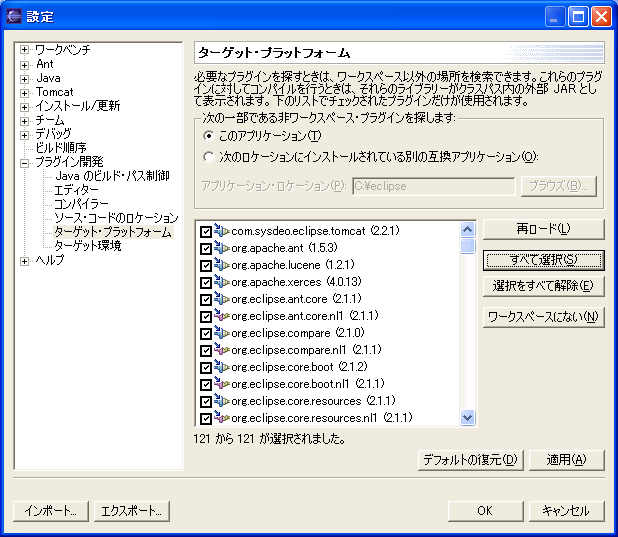618x537 pixels.
Task: Click ブラウズ(B)... button
Action: coord(558,186)
